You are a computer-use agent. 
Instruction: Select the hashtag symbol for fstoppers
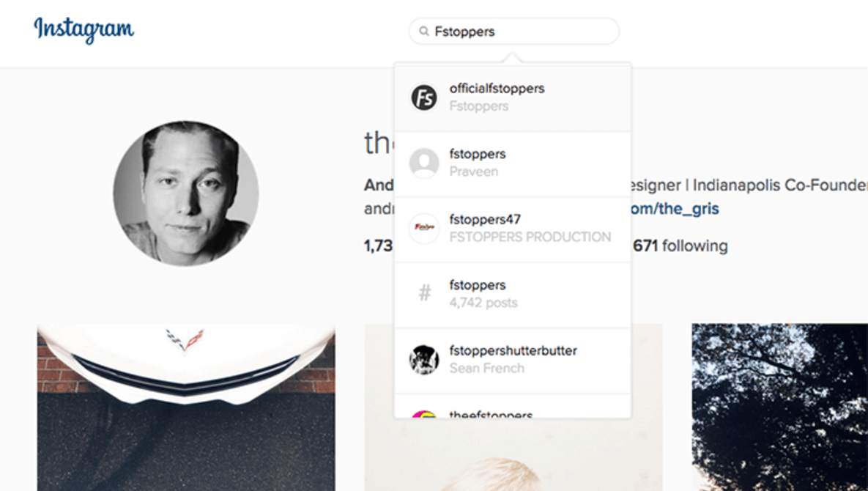425,293
